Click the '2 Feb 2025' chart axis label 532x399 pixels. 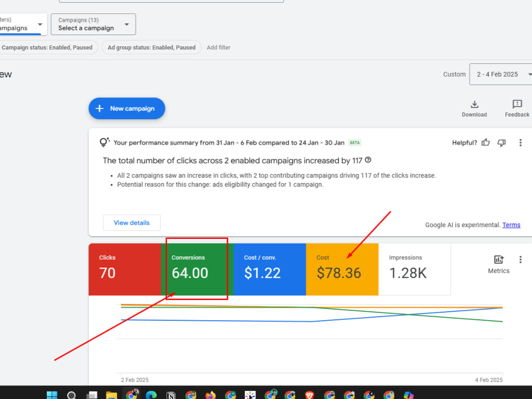click(x=135, y=380)
